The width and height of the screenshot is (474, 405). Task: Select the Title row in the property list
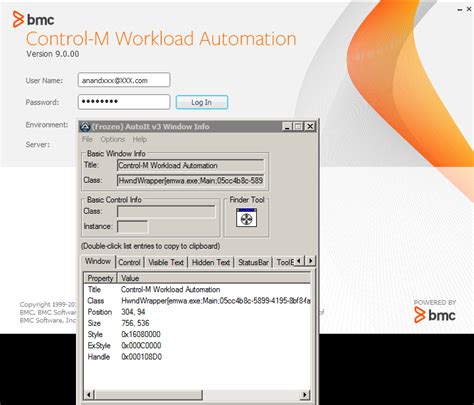click(197, 289)
